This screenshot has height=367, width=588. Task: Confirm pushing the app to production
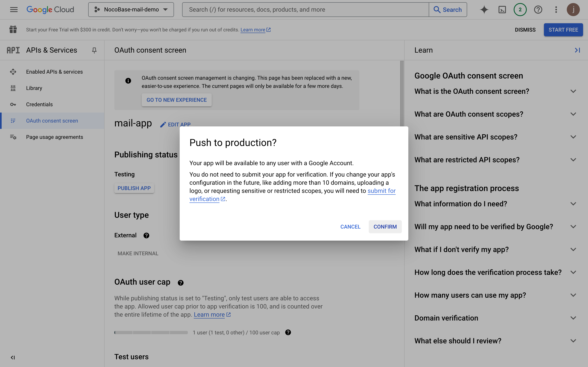(385, 227)
